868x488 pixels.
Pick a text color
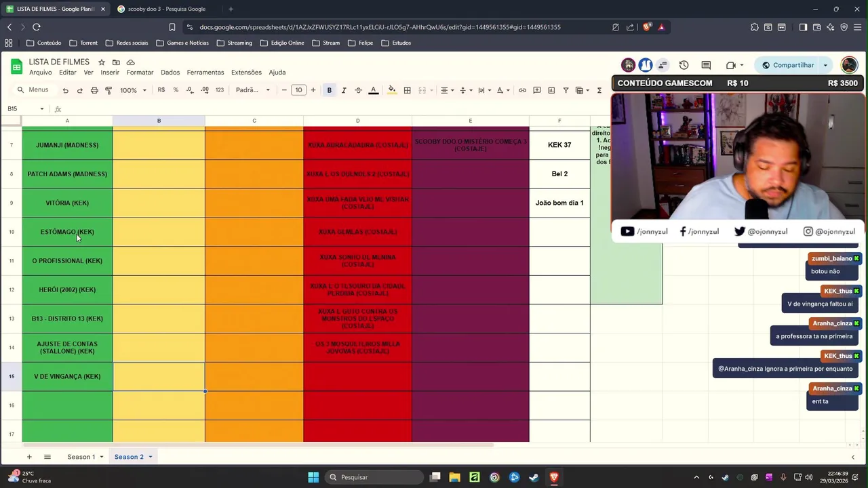pyautogui.click(x=373, y=90)
